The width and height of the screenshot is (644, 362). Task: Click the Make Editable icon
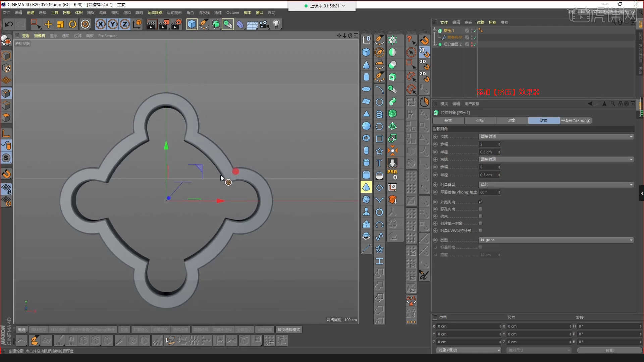pyautogui.click(x=6, y=40)
